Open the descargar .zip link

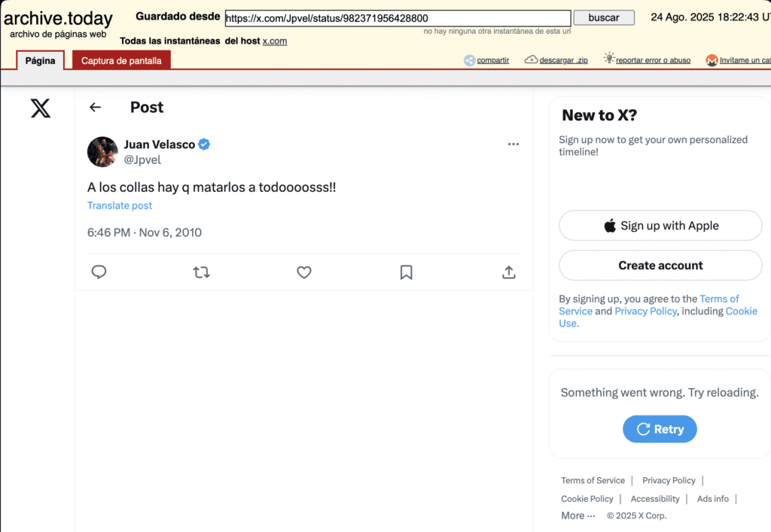point(562,60)
